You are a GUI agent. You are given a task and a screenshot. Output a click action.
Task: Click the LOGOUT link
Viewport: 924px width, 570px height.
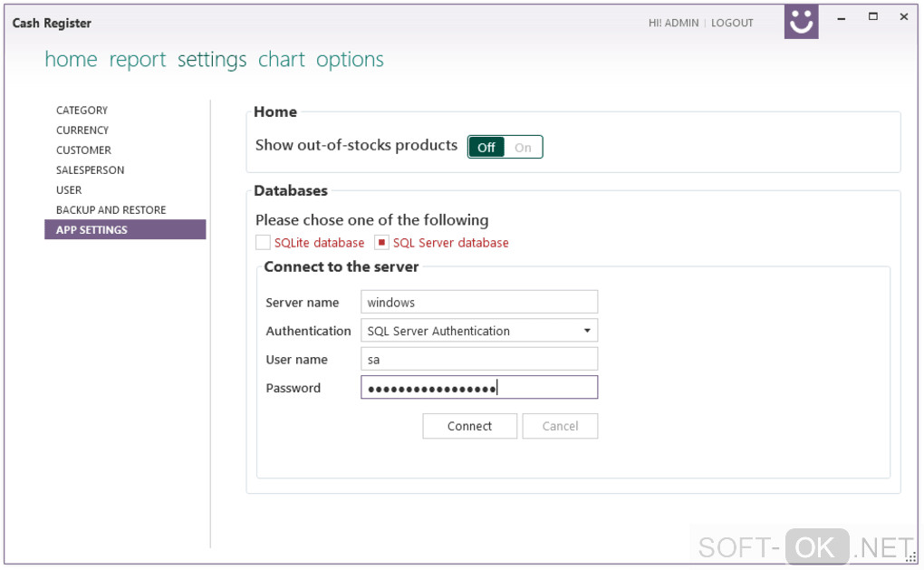(732, 23)
